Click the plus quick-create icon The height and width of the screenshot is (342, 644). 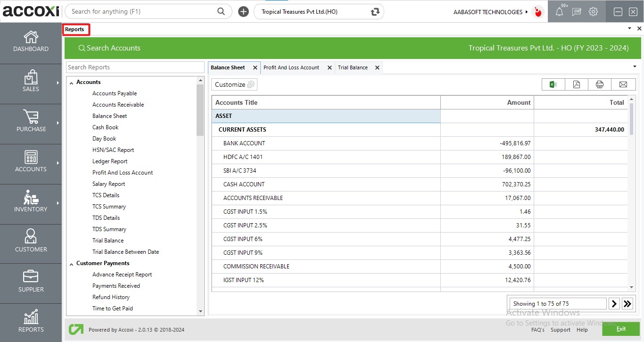tap(243, 12)
